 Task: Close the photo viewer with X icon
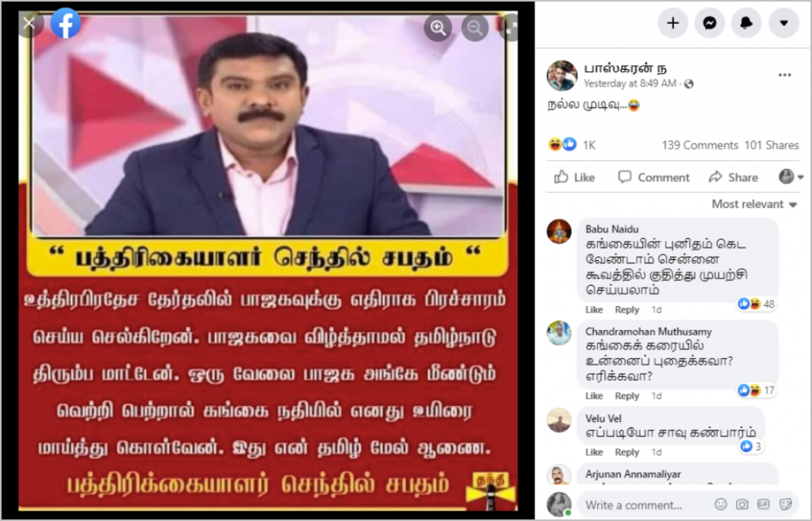29,23
